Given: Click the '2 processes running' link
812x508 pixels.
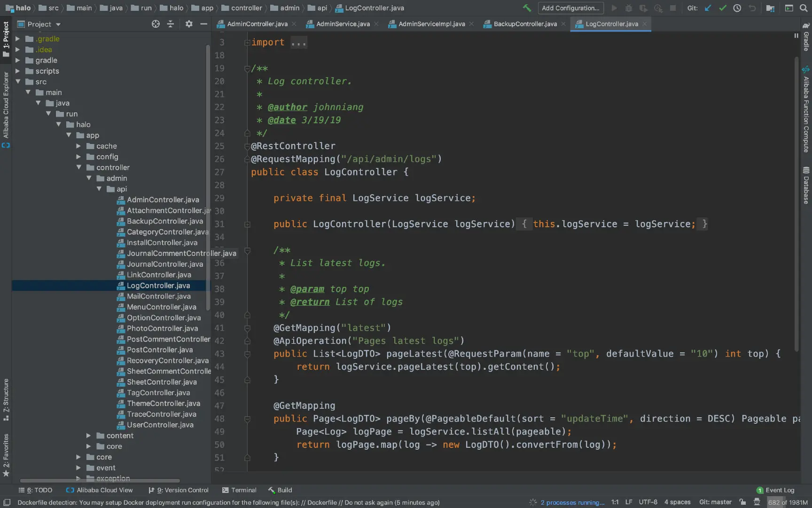Looking at the screenshot, I should pos(572,502).
